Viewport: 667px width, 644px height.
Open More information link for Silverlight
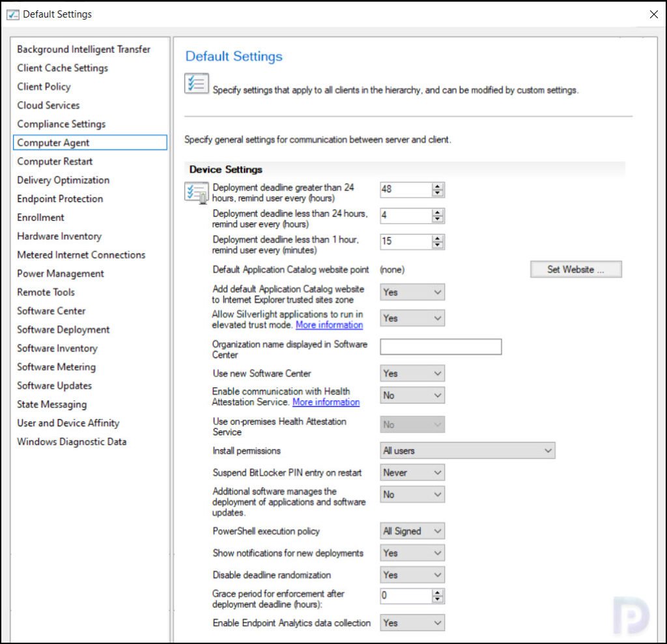click(x=329, y=325)
